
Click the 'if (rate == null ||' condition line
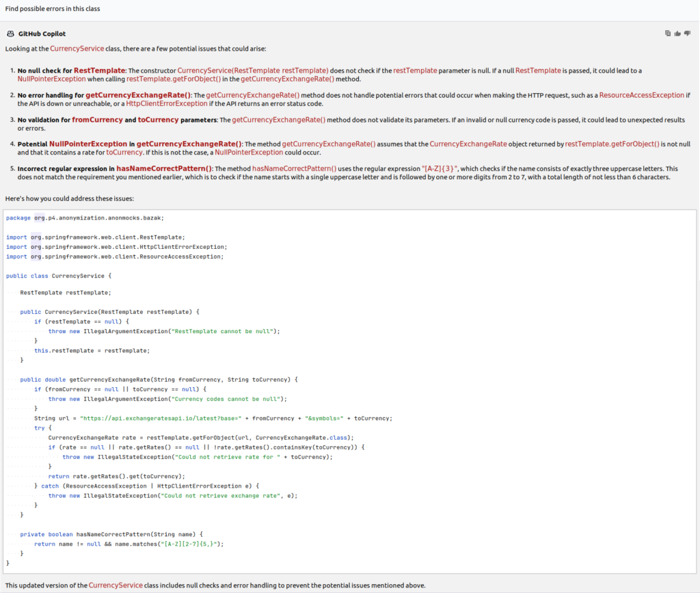[206, 447]
